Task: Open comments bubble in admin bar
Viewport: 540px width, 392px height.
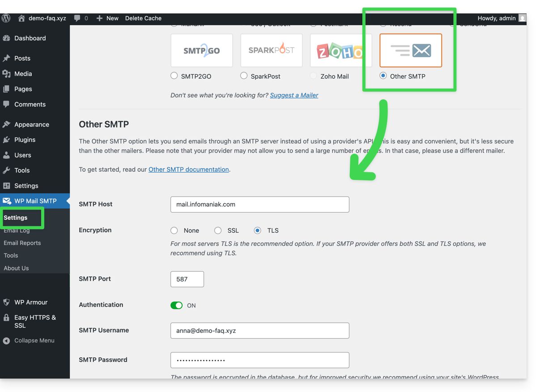Action: [81, 18]
